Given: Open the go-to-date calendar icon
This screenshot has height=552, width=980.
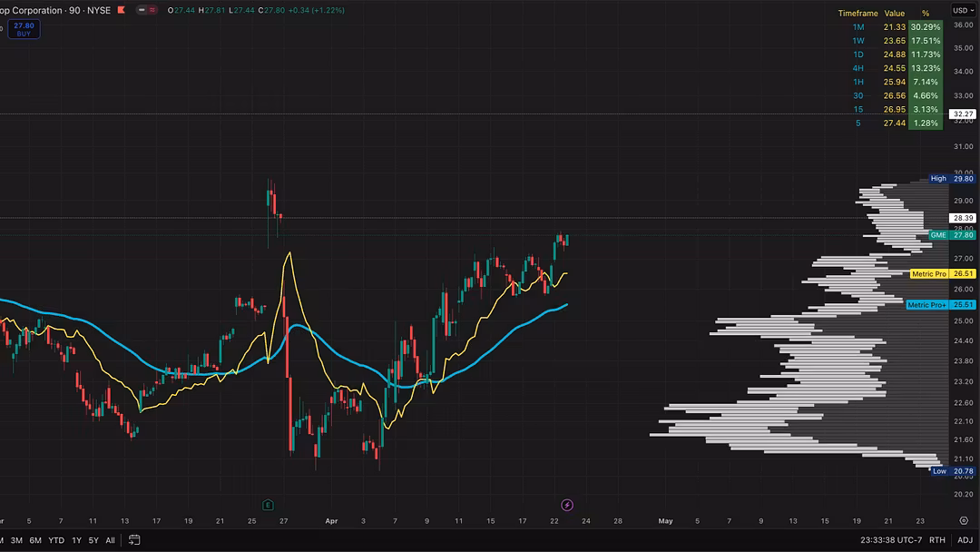Looking at the screenshot, I should coord(134,540).
